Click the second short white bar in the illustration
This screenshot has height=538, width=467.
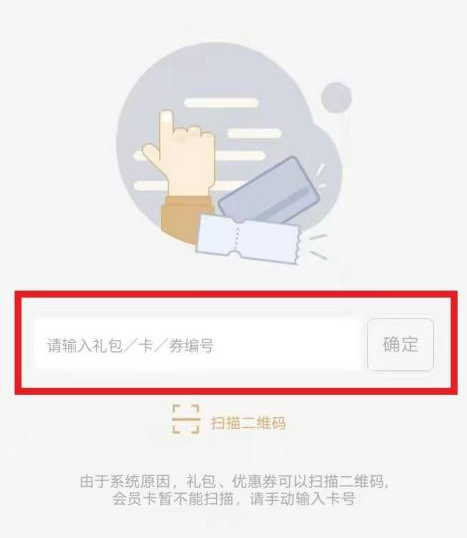tap(255, 133)
